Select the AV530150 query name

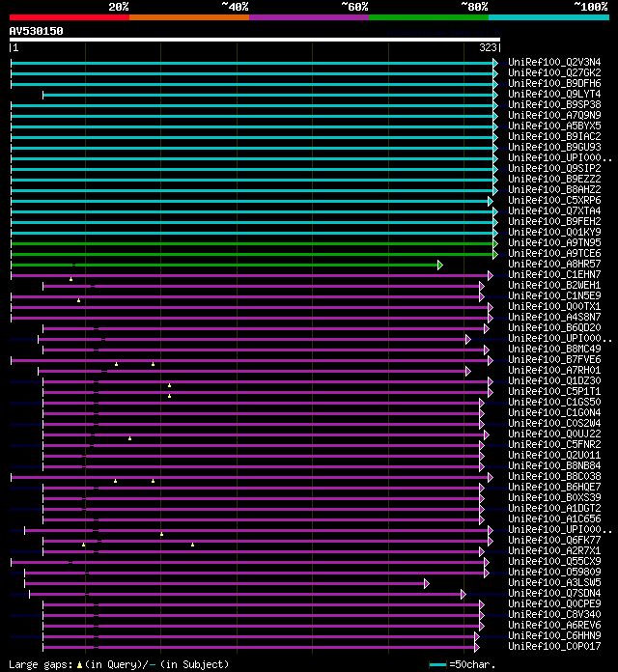click(x=36, y=31)
